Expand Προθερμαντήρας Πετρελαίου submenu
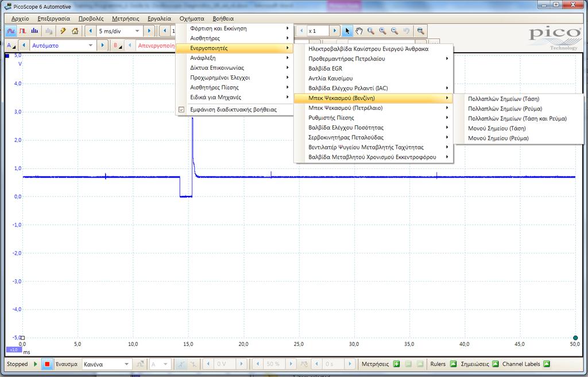588x377 pixels. click(x=373, y=59)
